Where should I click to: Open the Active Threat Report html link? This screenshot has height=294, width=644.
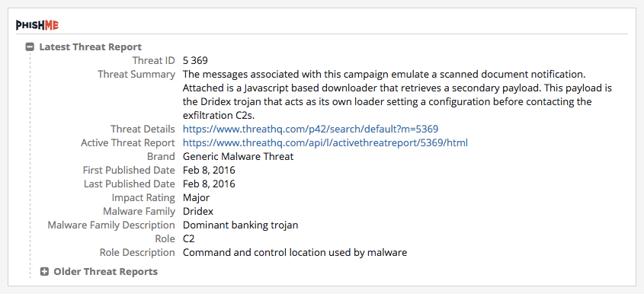(325, 143)
